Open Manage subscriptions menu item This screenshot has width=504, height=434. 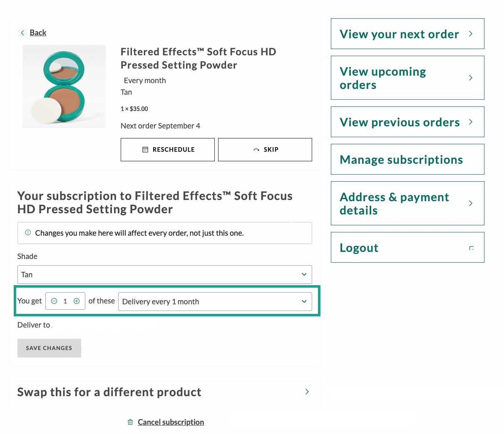pos(401,160)
